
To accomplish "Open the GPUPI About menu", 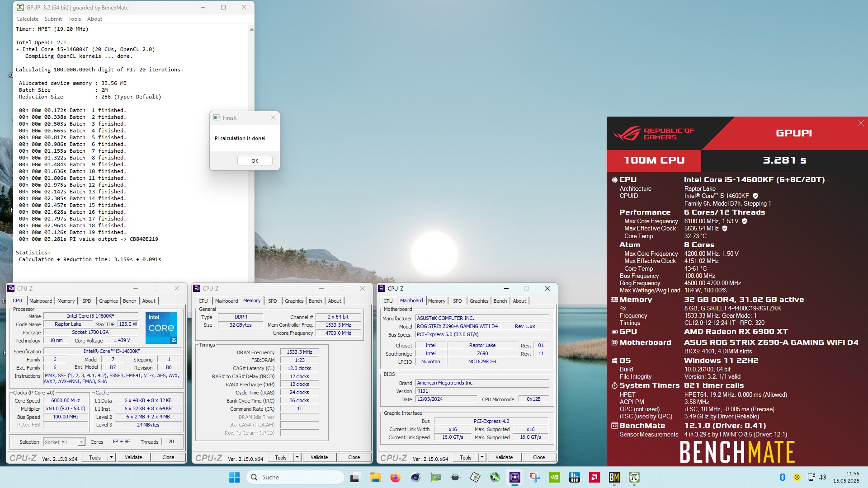I will click(94, 19).
